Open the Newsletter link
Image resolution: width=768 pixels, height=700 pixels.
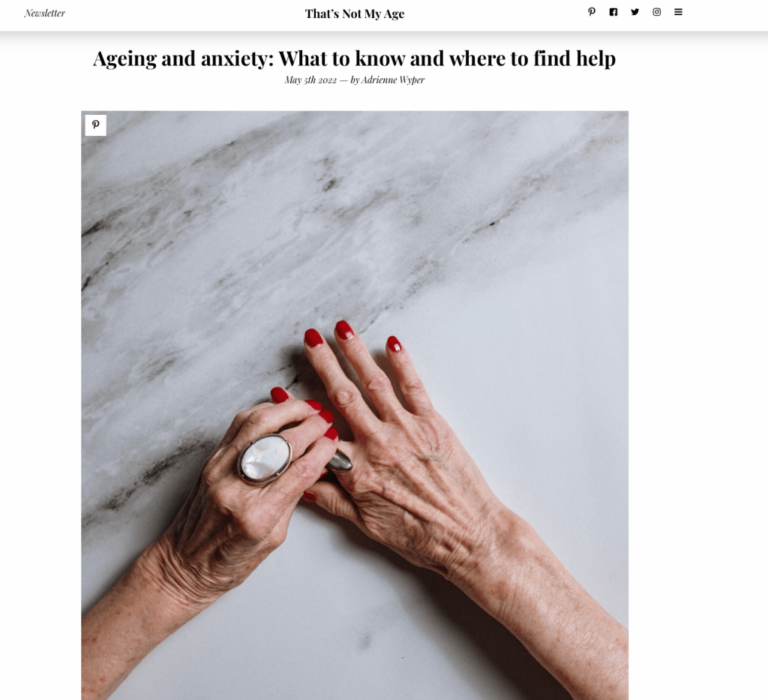click(44, 14)
